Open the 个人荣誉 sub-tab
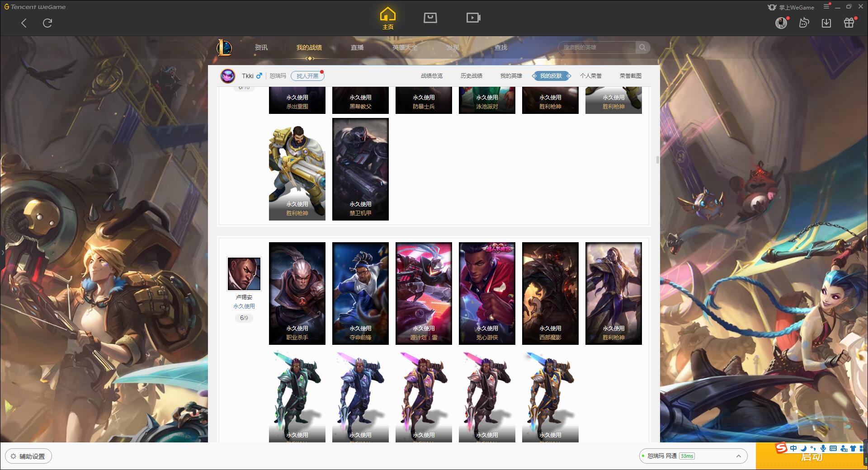The image size is (868, 470). pos(591,76)
